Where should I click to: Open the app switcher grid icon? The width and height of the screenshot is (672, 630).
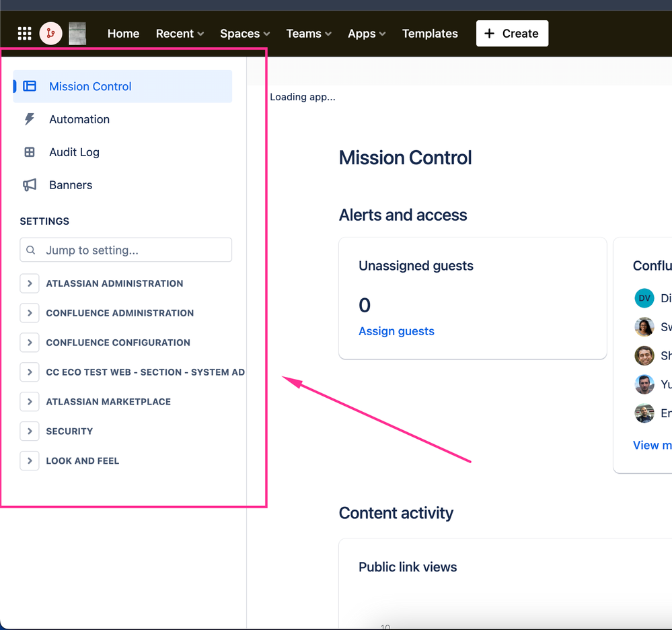pos(24,34)
